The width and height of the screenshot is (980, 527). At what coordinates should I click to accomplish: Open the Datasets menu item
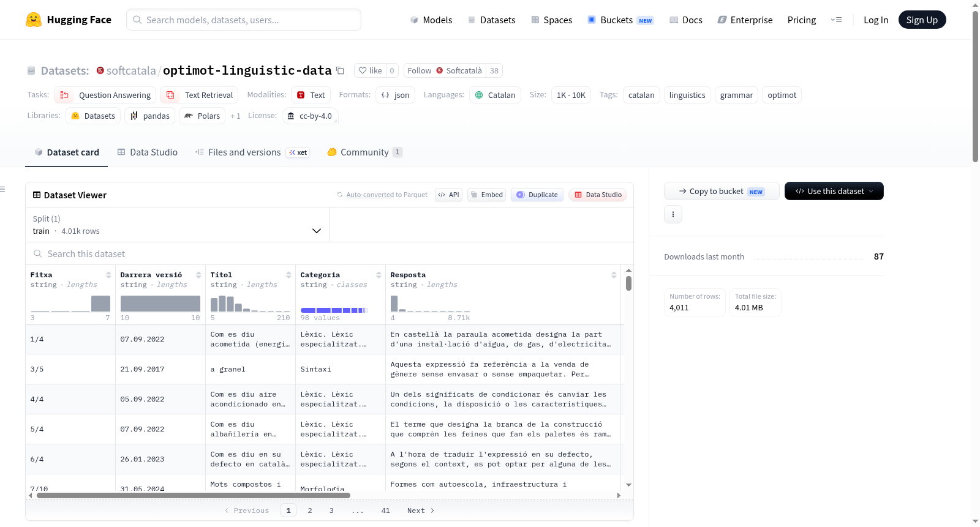(491, 20)
